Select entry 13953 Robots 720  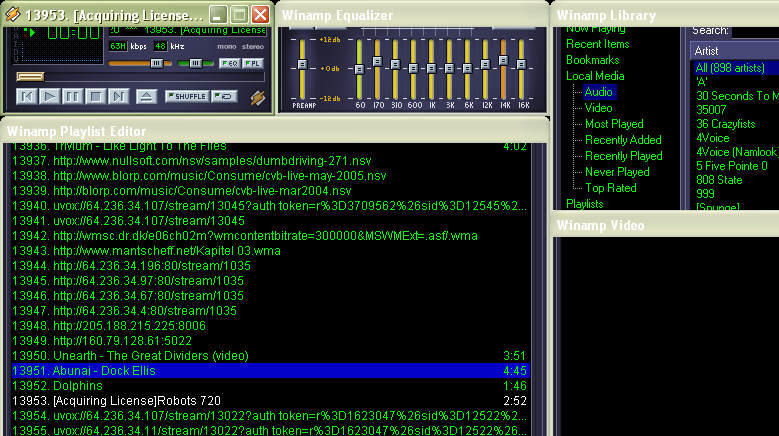270,401
